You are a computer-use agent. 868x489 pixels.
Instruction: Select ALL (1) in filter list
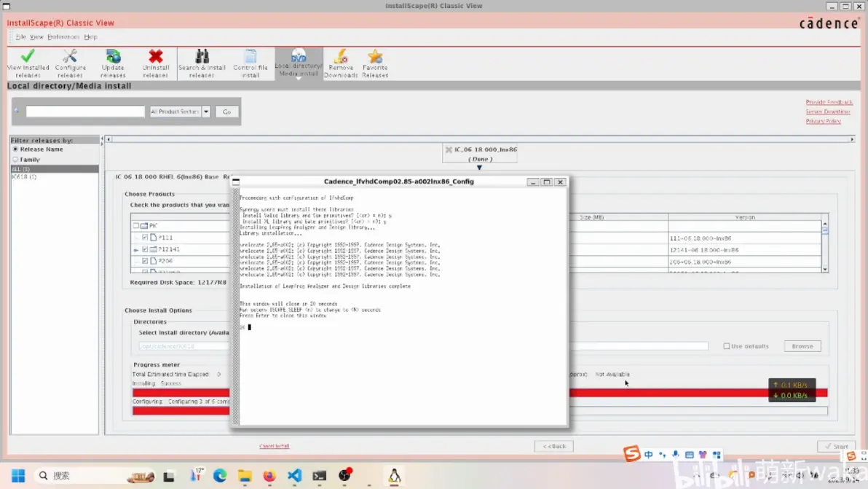point(54,168)
